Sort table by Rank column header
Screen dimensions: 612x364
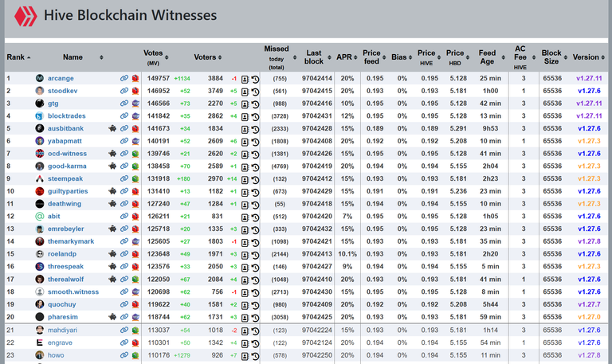point(18,57)
